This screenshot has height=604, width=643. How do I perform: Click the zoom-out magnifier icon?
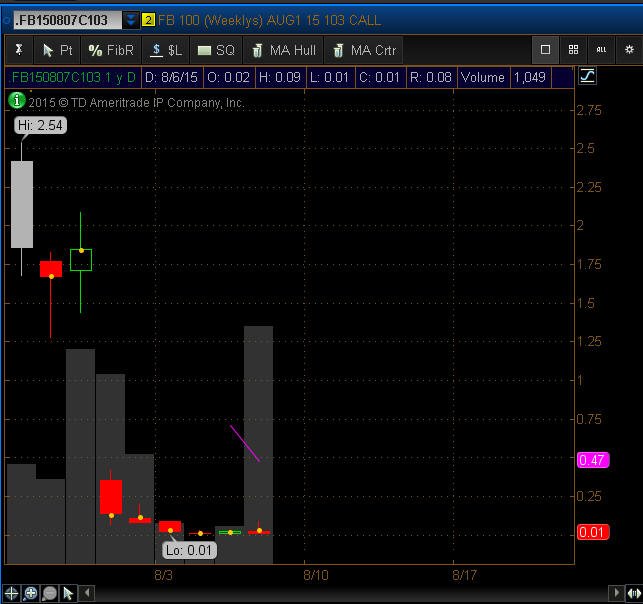[50, 593]
